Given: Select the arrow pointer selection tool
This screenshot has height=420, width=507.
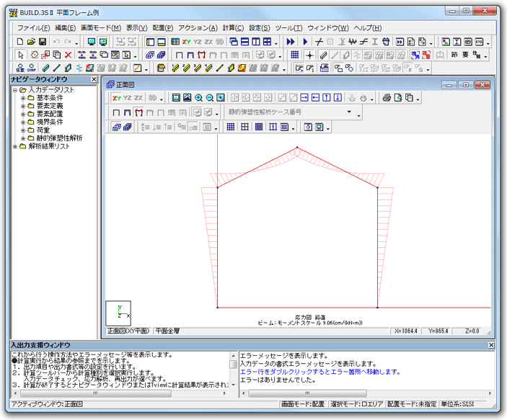Looking at the screenshot, I should 20,55.
